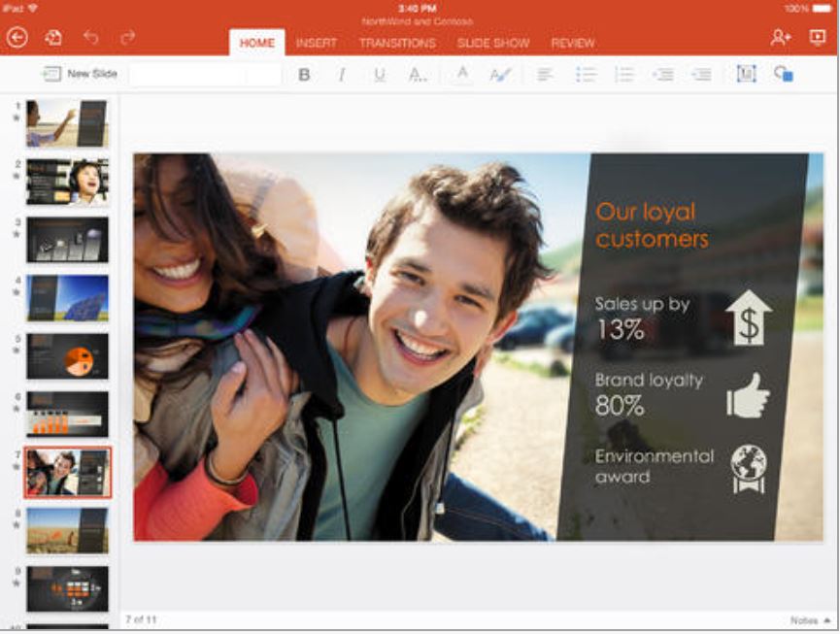Image resolution: width=840 pixels, height=634 pixels.
Task: Tap the transition star beside slide 1
Action: pos(17,117)
